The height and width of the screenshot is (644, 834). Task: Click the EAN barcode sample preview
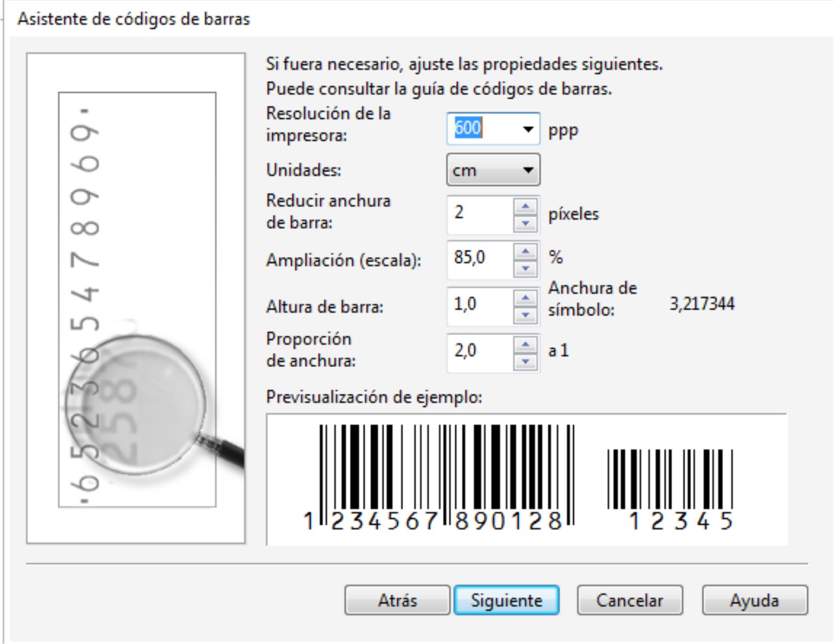click(439, 478)
